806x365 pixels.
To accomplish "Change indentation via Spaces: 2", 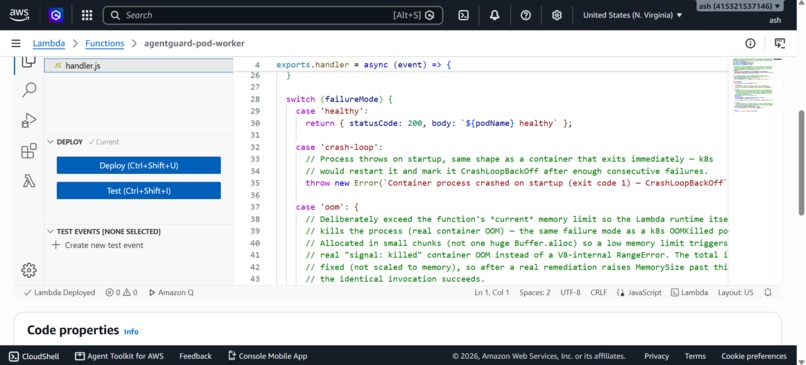I will click(535, 293).
